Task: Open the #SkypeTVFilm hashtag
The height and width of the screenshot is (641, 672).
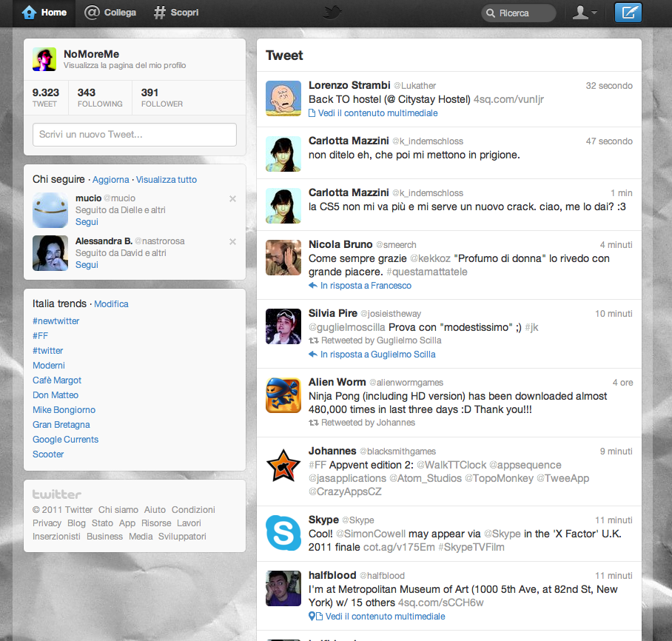Action: coord(471,548)
